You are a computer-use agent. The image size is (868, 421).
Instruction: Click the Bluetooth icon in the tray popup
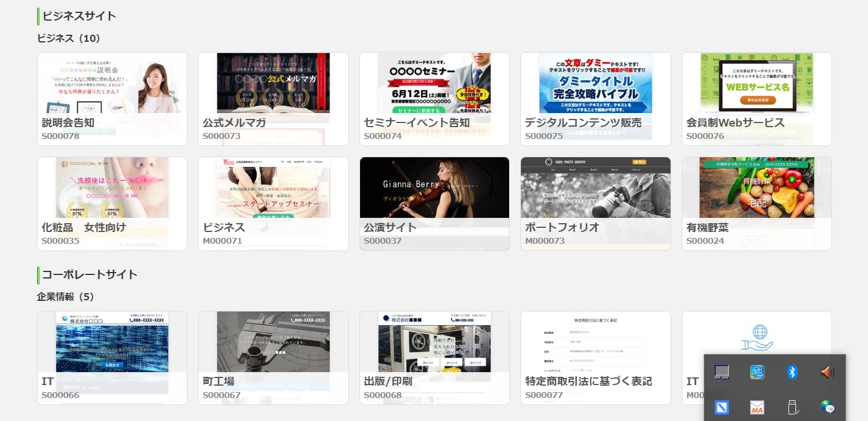click(x=793, y=372)
